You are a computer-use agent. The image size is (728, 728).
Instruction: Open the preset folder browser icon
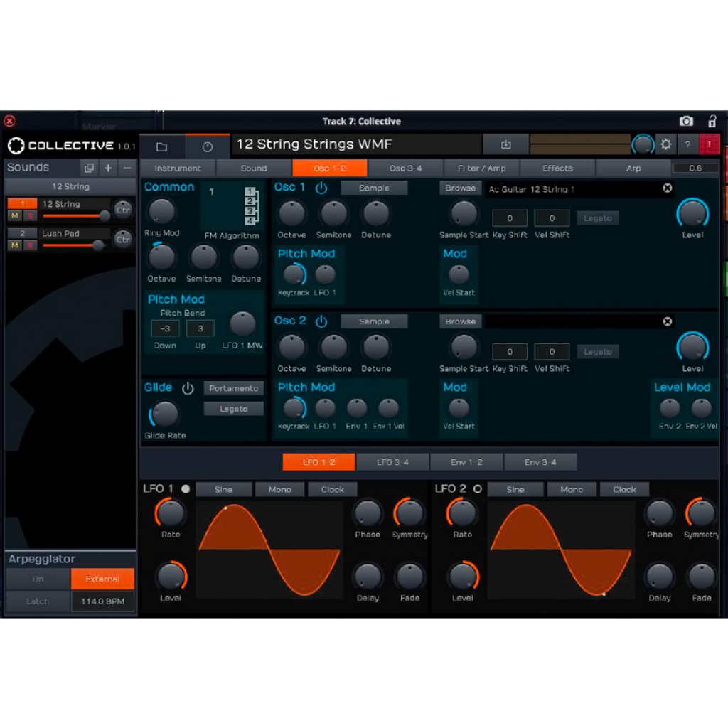pyautogui.click(x=161, y=146)
